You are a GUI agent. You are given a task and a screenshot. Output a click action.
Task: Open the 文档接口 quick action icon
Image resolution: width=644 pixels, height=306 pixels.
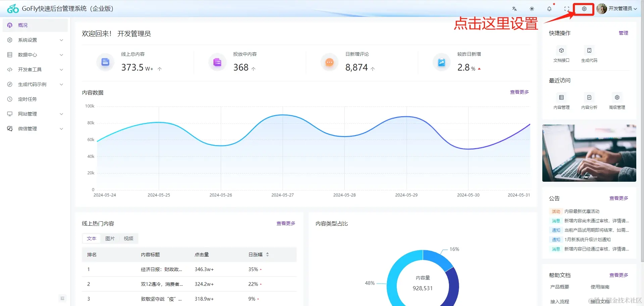(561, 50)
